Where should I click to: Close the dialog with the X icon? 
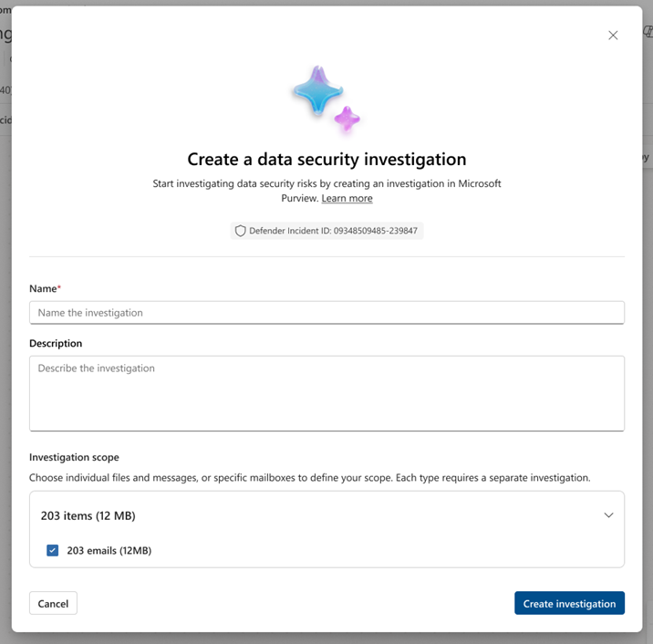point(613,36)
